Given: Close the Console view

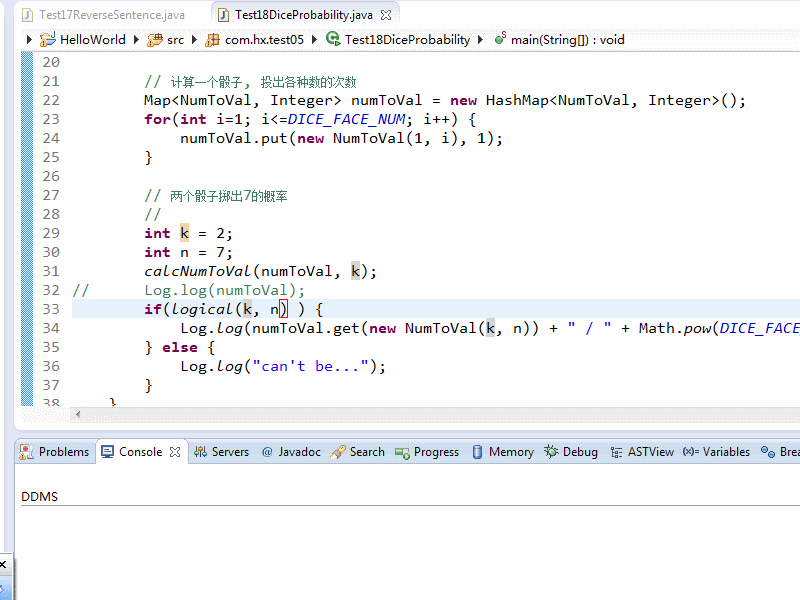Looking at the screenshot, I should tap(175, 452).
